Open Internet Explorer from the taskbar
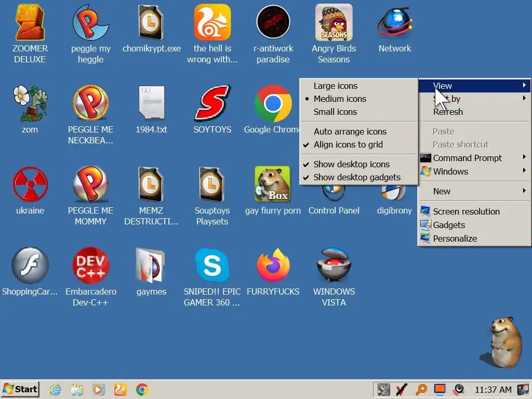This screenshot has width=532, height=399. point(55,390)
